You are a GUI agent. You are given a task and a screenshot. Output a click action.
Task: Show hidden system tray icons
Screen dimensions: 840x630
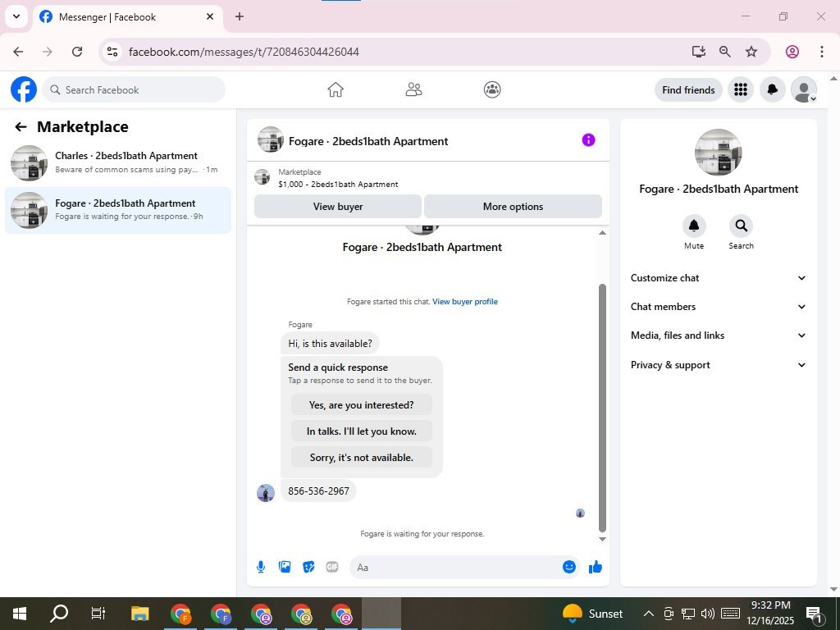[648, 614]
